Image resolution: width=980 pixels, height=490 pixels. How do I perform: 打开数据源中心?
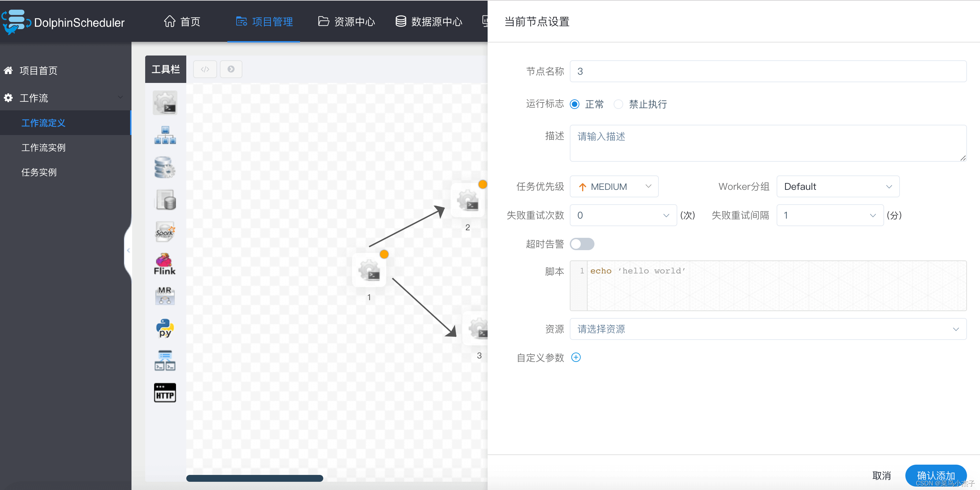pyautogui.click(x=428, y=22)
